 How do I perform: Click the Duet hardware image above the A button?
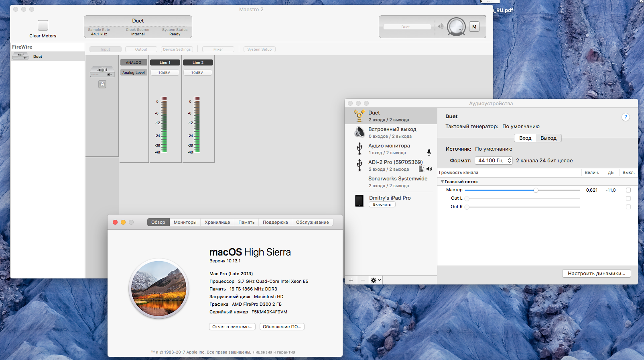[102, 72]
